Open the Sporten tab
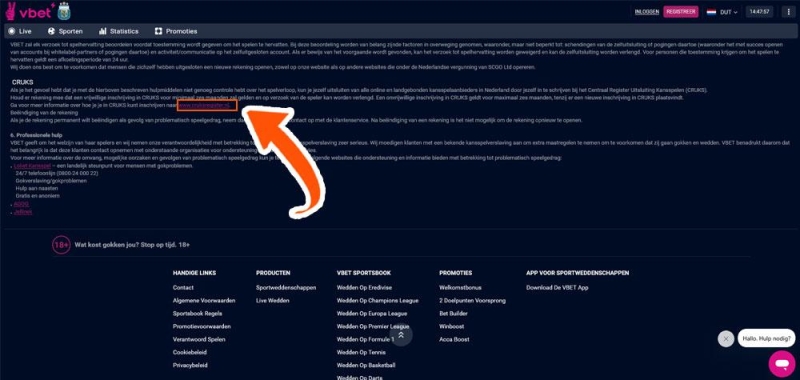Image resolution: width=800 pixels, height=380 pixels. click(65, 31)
